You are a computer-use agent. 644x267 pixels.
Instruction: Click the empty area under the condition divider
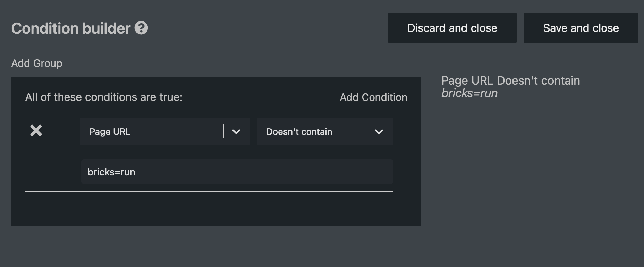[x=216, y=209]
